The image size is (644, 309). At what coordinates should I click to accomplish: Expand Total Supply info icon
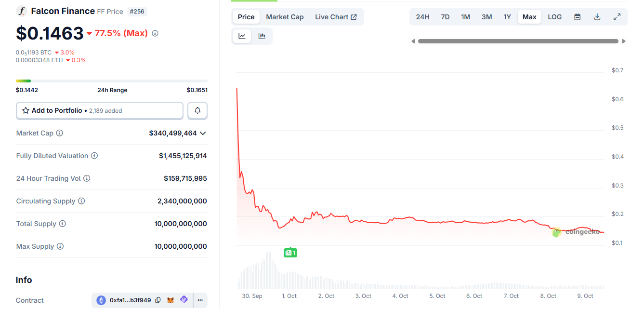62,224
